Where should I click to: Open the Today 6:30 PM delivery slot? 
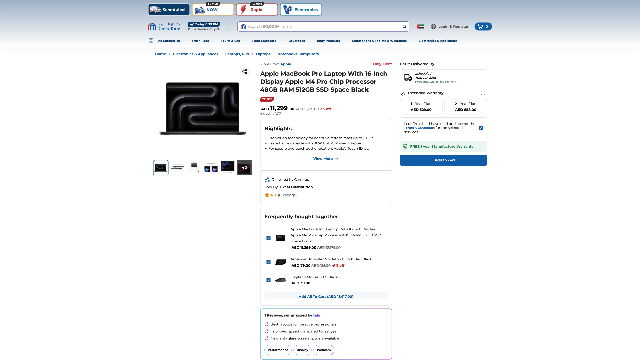[x=204, y=24]
